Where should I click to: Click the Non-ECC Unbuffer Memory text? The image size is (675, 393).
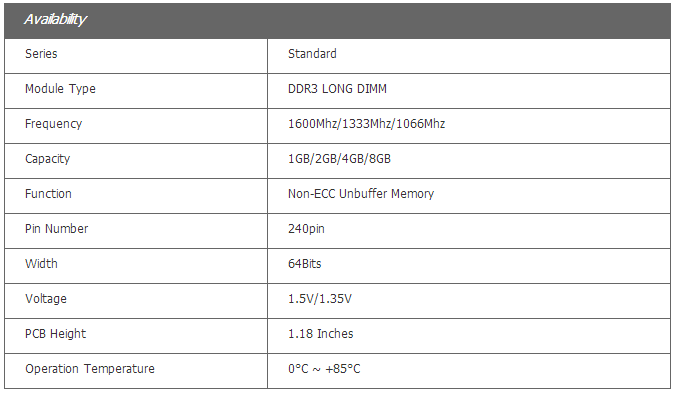361,194
